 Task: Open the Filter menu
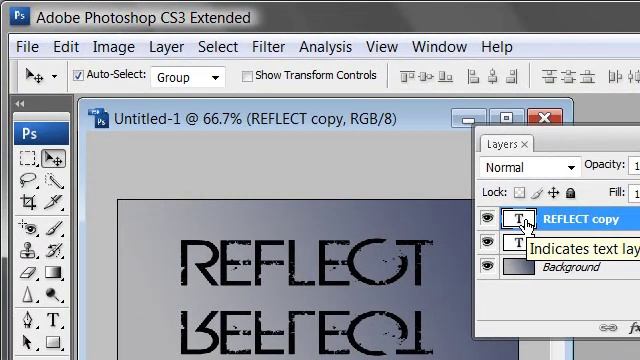coord(268,47)
